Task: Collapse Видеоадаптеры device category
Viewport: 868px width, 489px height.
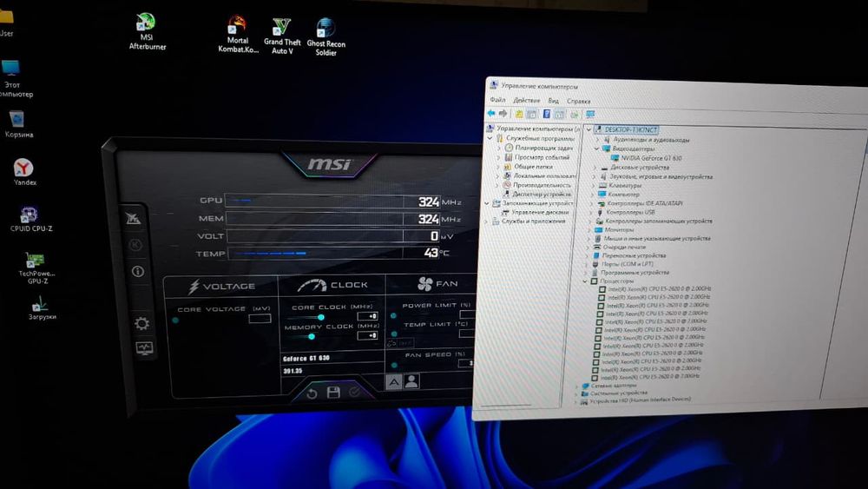Action: (x=597, y=149)
